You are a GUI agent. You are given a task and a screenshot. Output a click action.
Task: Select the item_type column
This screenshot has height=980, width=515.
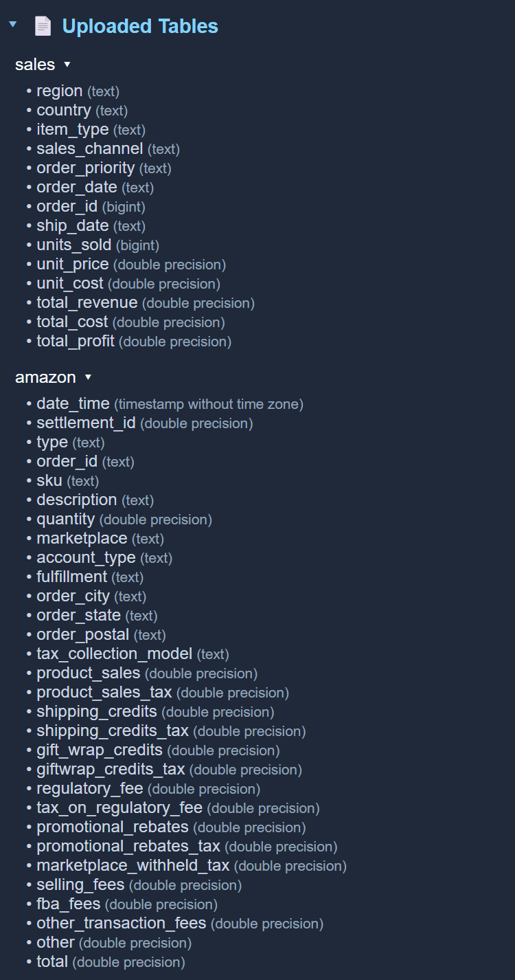(72, 129)
